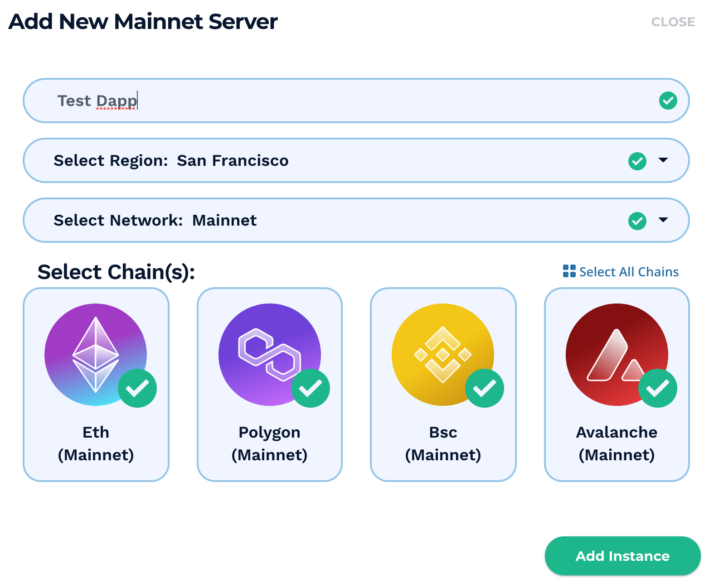Click Add Instance button
Screen dimensions: 709x588
click(622, 556)
